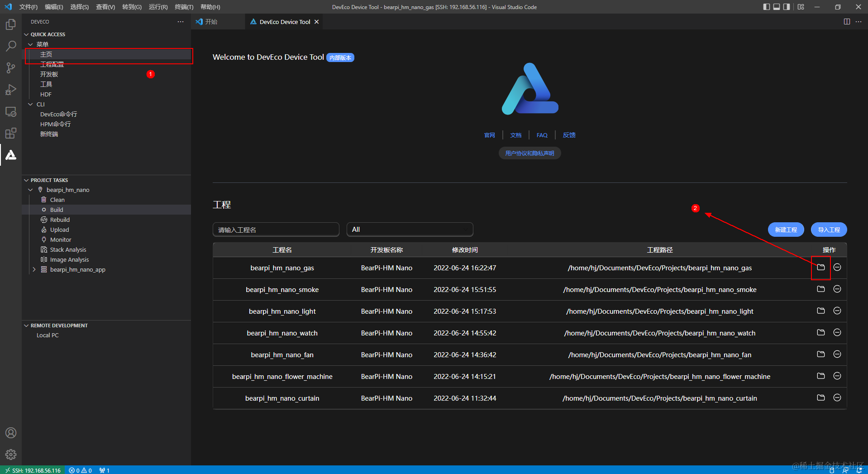The width and height of the screenshot is (868, 474).
Task: Open the All board filter dropdown
Action: pyautogui.click(x=410, y=230)
